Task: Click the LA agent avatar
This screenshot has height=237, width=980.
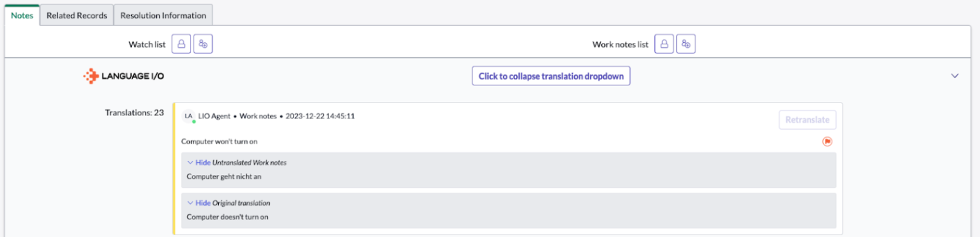Action: click(x=188, y=116)
